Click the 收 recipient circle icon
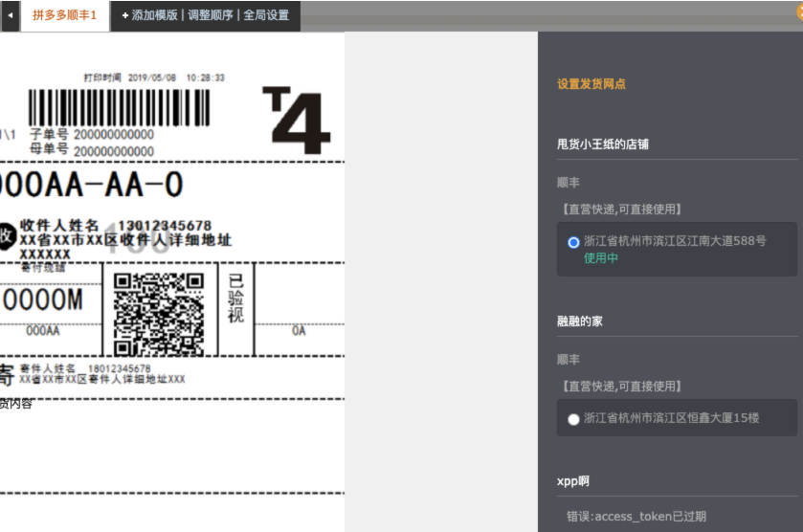The height and width of the screenshot is (532, 803). click(x=6, y=236)
